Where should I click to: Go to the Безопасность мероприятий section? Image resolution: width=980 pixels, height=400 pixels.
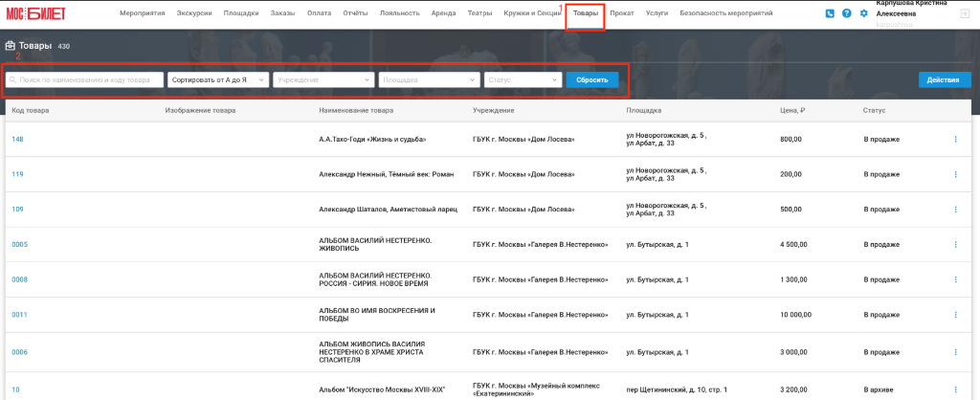pos(726,13)
